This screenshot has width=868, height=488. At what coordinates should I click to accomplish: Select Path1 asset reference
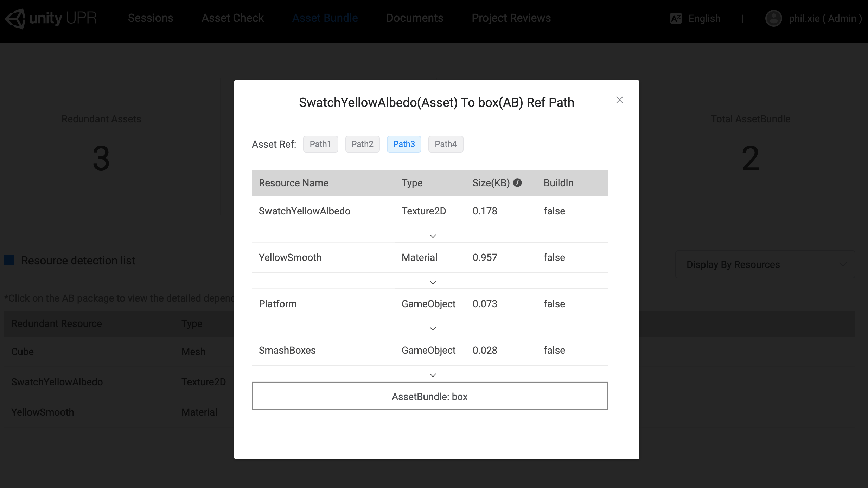(x=320, y=144)
